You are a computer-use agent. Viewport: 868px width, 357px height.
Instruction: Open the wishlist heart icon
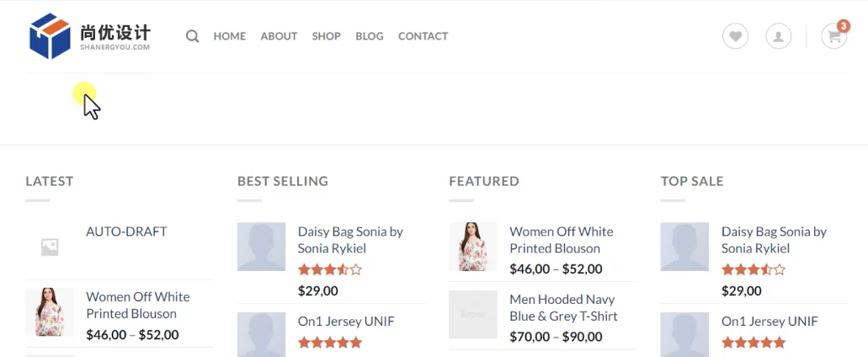point(735,36)
